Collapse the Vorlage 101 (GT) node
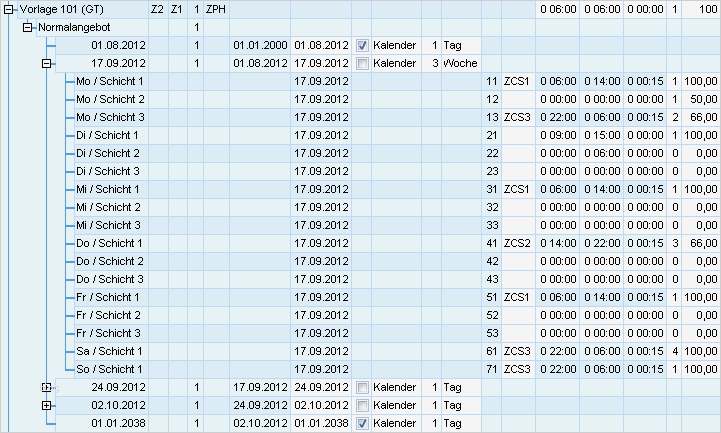Image resolution: width=721 pixels, height=433 pixels. (x=9, y=9)
